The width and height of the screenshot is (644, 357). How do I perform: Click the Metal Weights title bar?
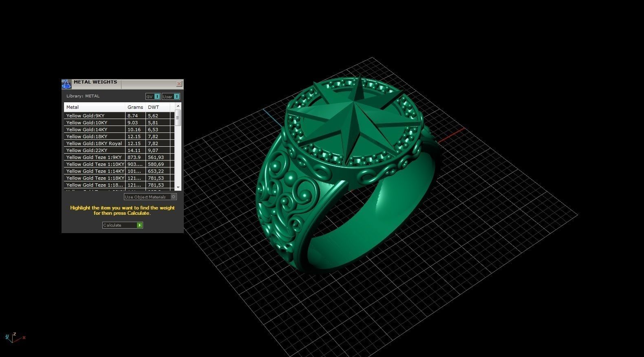[122, 84]
